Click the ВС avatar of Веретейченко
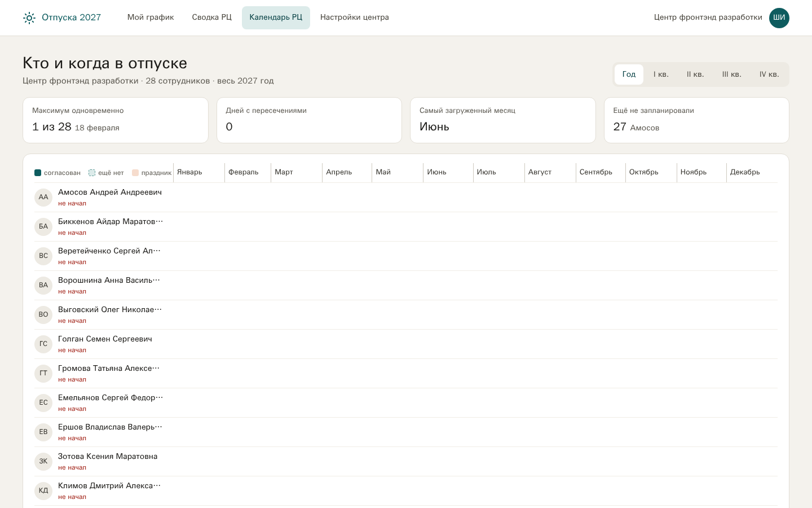The width and height of the screenshot is (812, 508). tap(43, 256)
